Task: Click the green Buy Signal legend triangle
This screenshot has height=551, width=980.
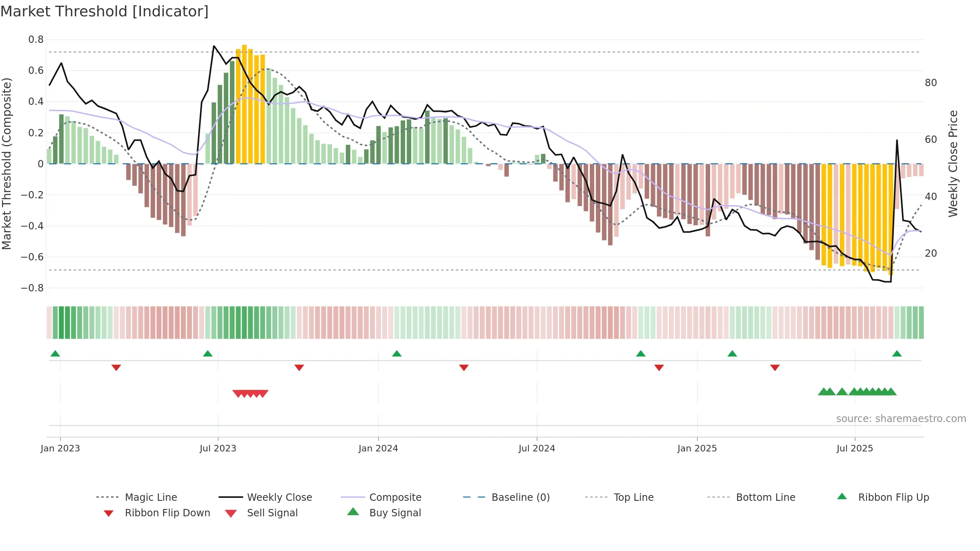Action: 353,511
